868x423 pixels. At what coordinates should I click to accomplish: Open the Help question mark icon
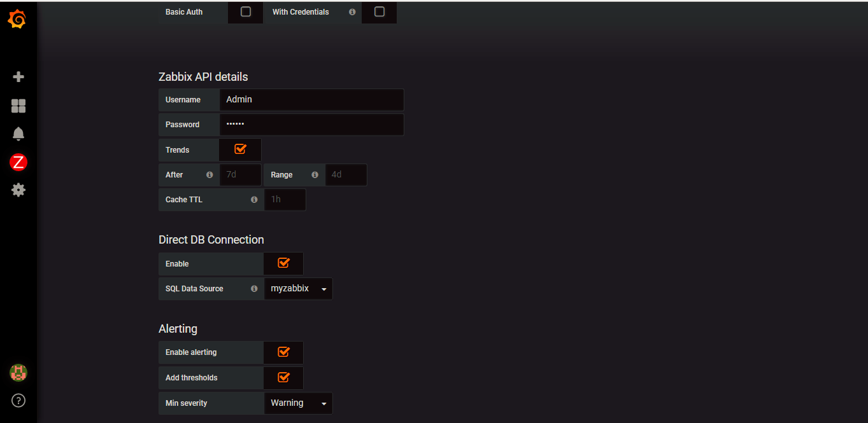click(18, 401)
